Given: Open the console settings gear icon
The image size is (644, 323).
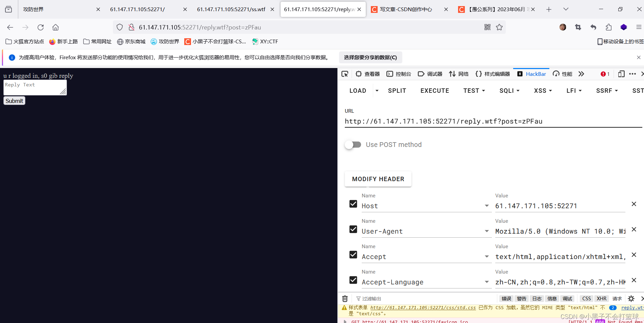Looking at the screenshot, I should pyautogui.click(x=631, y=298).
